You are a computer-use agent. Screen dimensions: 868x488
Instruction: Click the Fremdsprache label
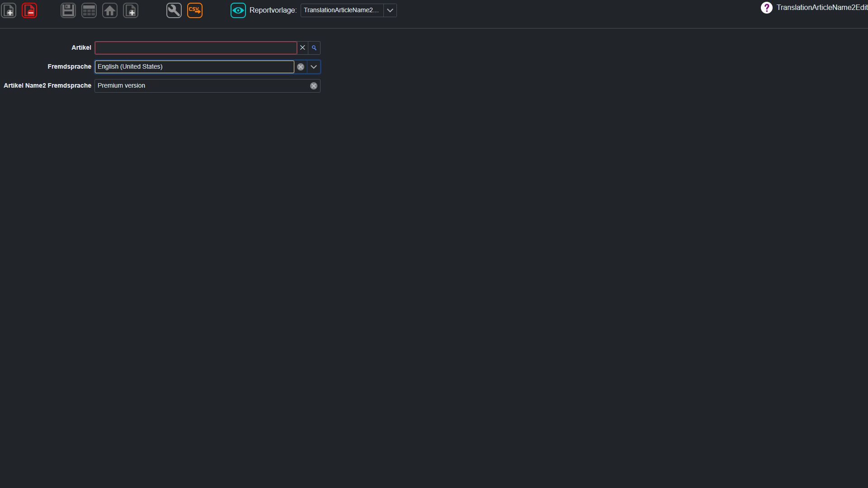(x=69, y=67)
